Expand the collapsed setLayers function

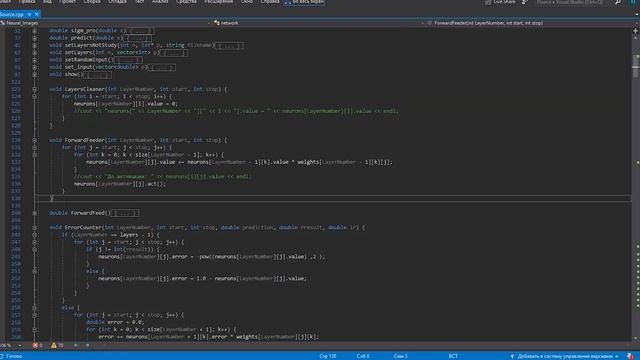pos(35,53)
